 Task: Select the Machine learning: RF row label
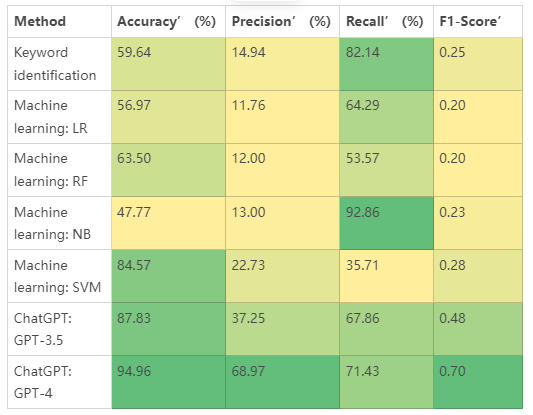click(59, 170)
